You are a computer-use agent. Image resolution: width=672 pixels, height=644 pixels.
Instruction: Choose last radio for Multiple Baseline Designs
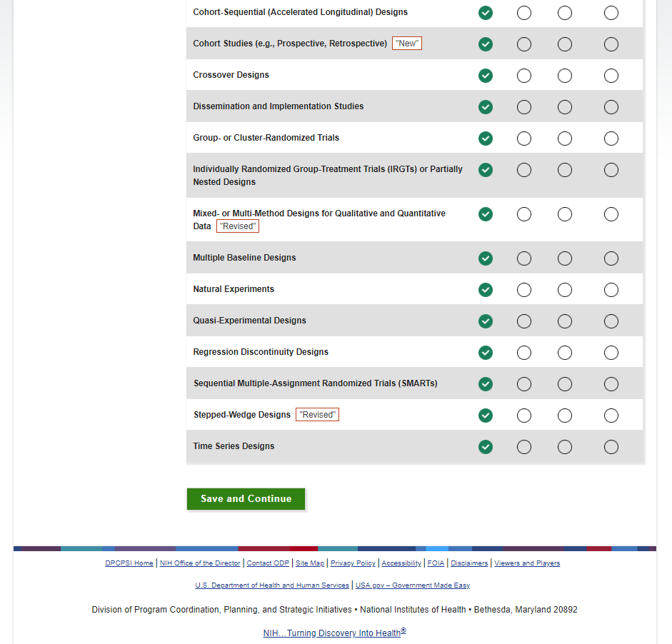pyautogui.click(x=611, y=258)
